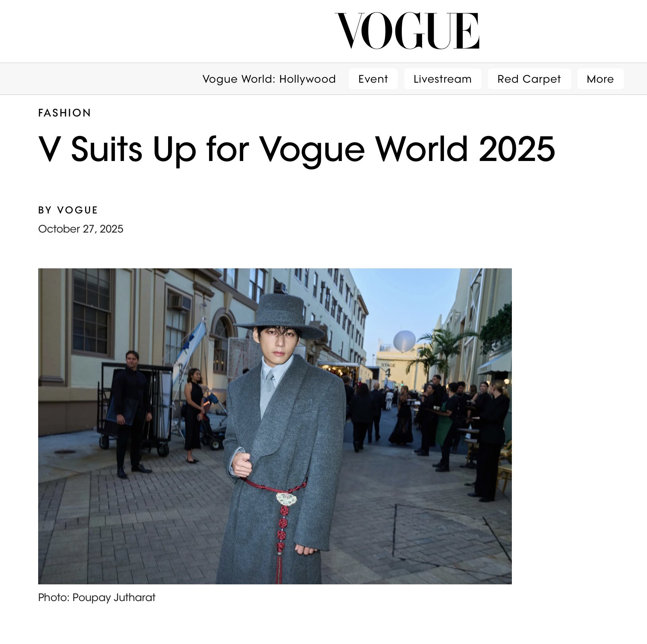Open the FASHION category link
The image size is (647, 644).
(x=65, y=113)
